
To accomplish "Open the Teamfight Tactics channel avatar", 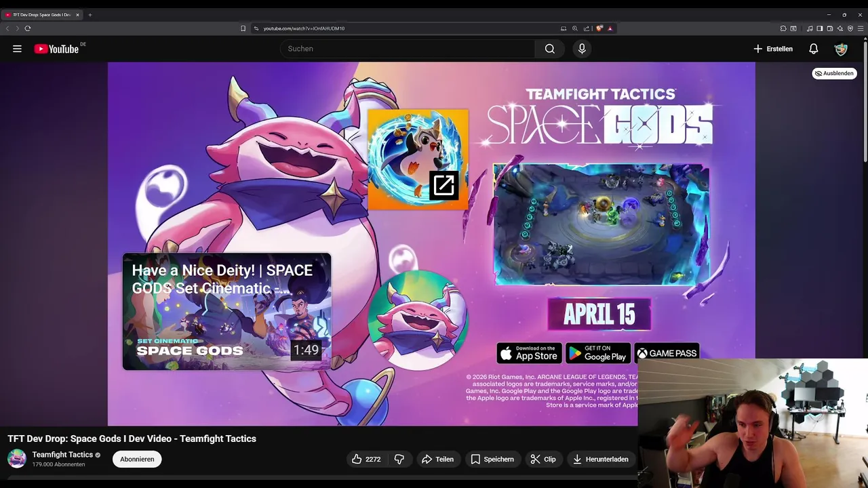I will click(x=17, y=458).
